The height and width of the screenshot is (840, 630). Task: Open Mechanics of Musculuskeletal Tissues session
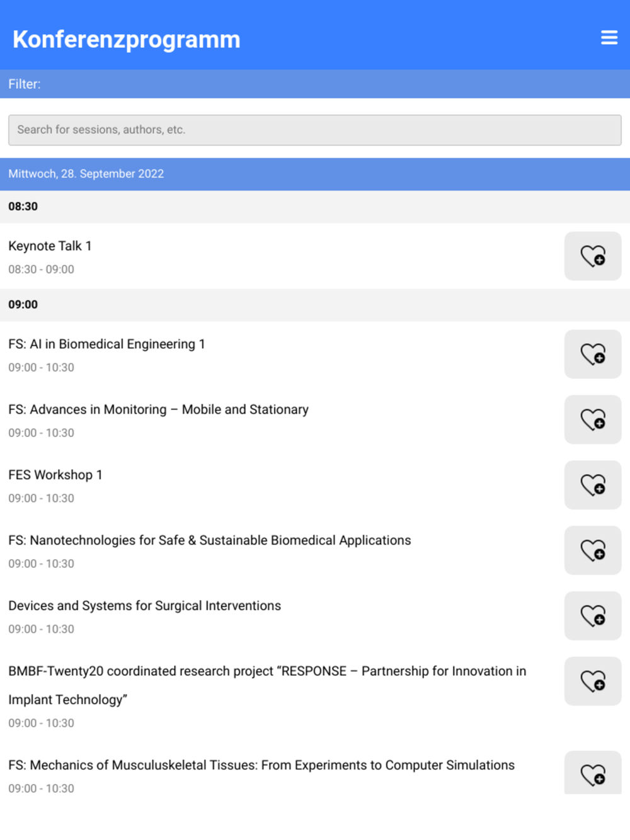[x=261, y=766]
